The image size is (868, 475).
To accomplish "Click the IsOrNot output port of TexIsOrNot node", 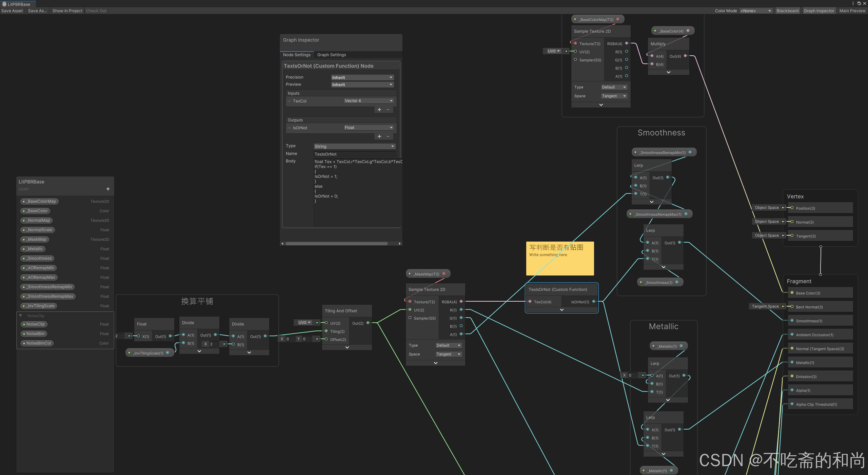I will (593, 301).
